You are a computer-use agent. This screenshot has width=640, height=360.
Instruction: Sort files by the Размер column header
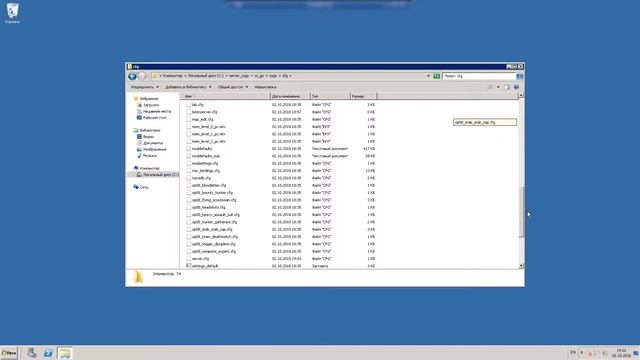pyautogui.click(x=363, y=96)
